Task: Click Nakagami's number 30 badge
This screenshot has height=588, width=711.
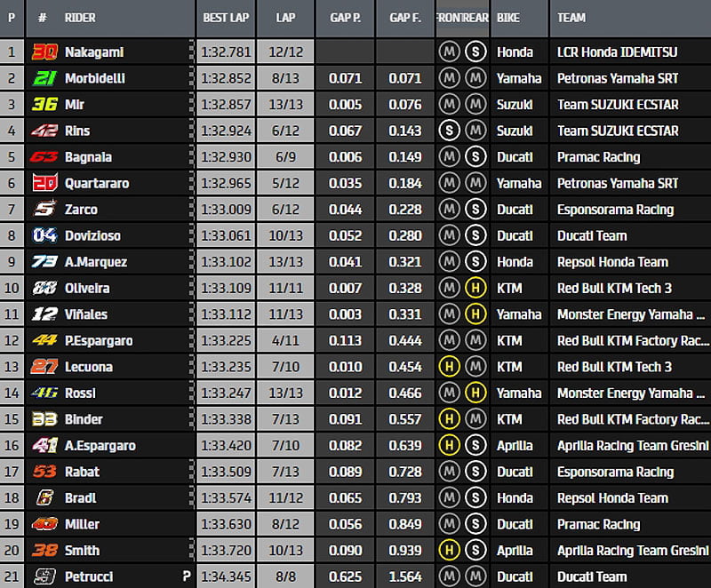Action: point(44,52)
